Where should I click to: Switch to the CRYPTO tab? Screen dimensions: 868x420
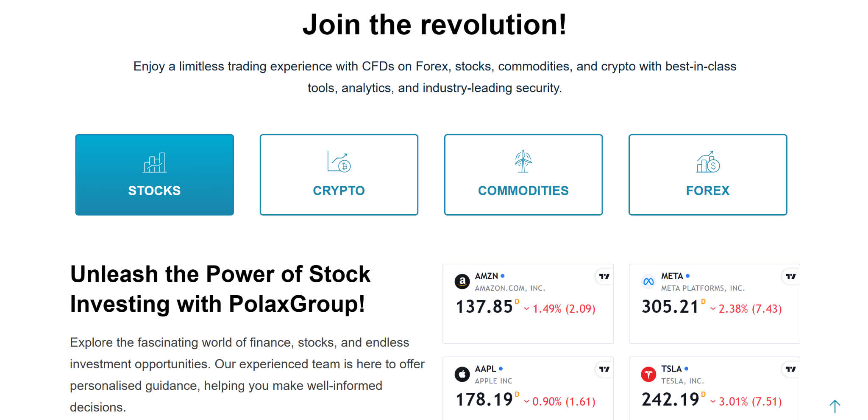click(339, 175)
